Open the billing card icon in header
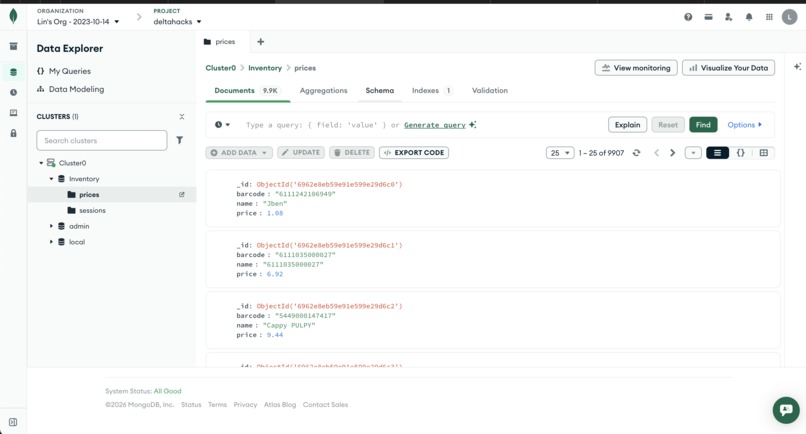 tap(708, 17)
